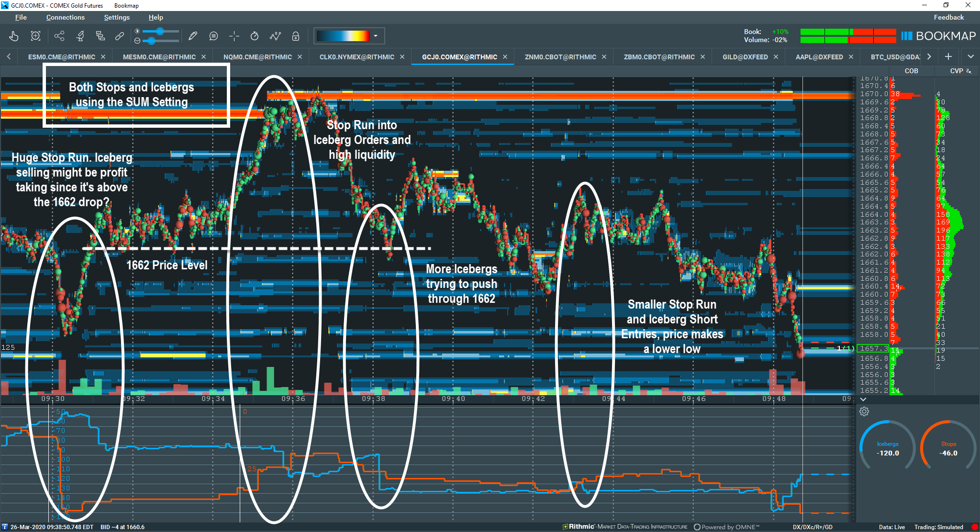Collapse the indicator panel chevron

pyautogui.click(x=863, y=399)
